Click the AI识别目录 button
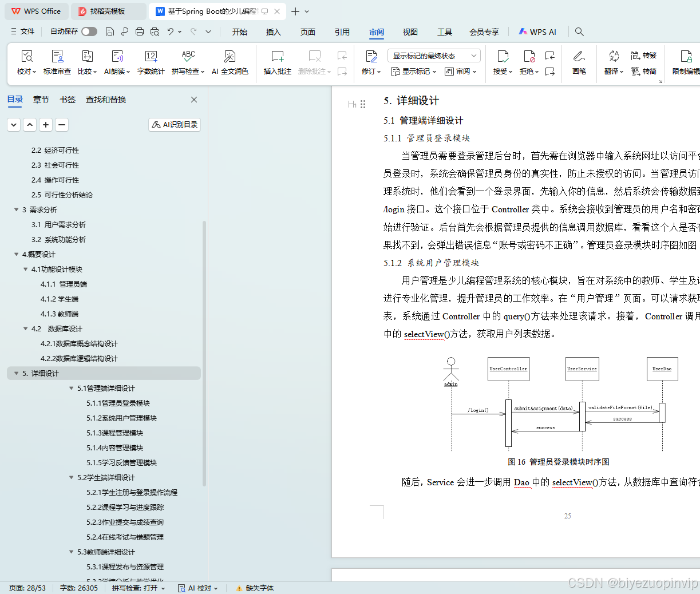The width and height of the screenshot is (700, 594). coord(174,124)
